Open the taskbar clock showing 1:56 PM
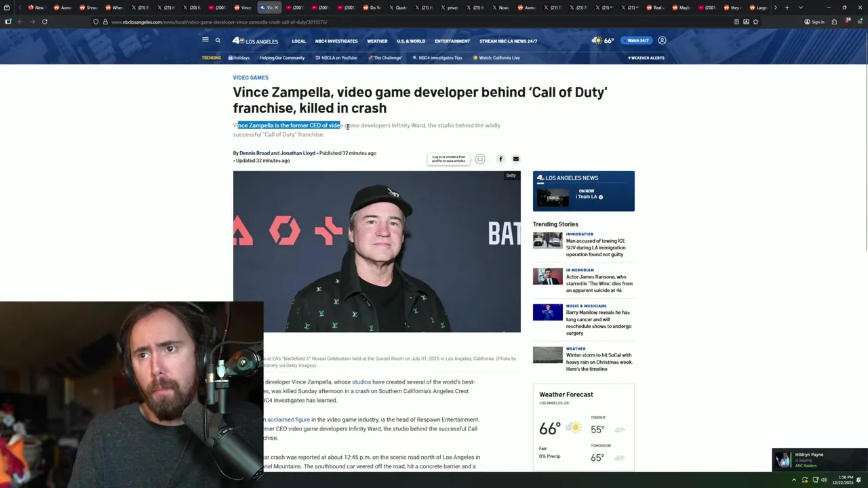868x488 pixels. 844,480
